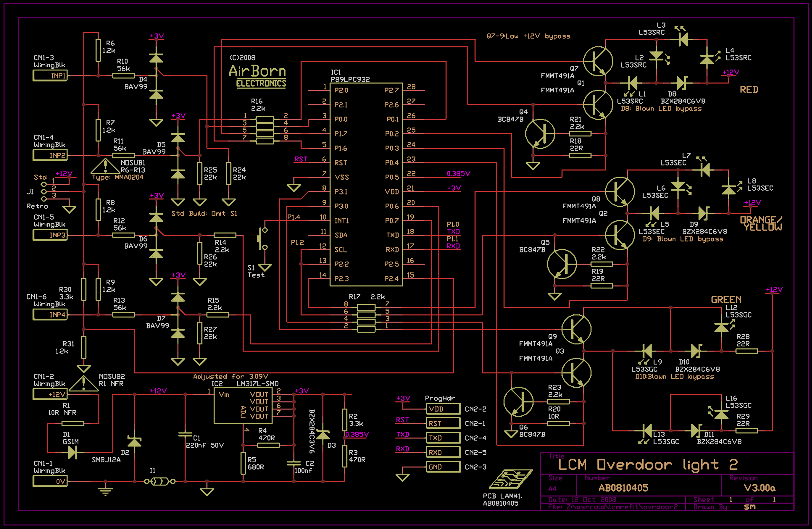Image resolution: width=812 pixels, height=529 pixels.
Task: Select the J1 Std/Retro jumper pin 2
Action: [44, 191]
